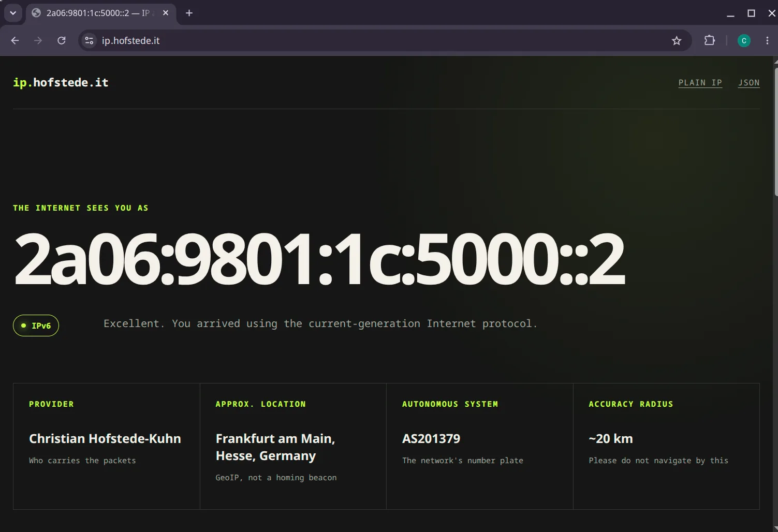Screen dimensions: 778x532
Task: Click 'Please do not navigate by this' caption
Action: point(658,461)
